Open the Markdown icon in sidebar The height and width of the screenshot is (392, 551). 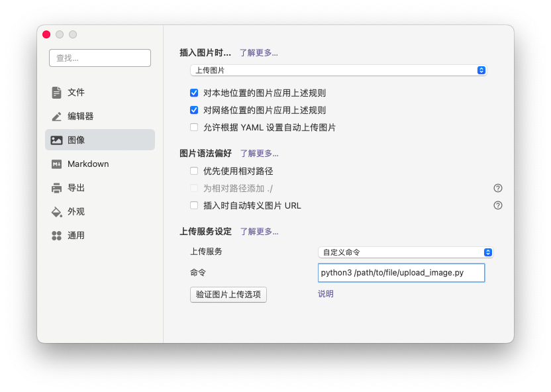click(56, 164)
